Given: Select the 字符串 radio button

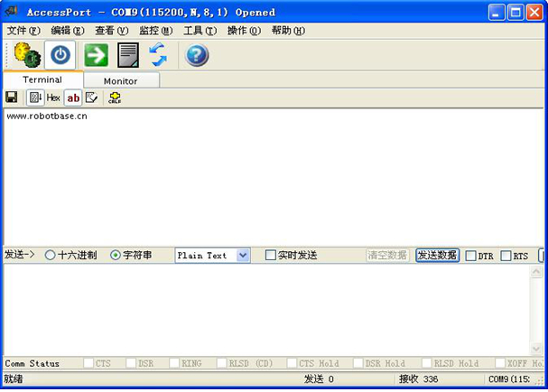Looking at the screenshot, I should (x=116, y=256).
